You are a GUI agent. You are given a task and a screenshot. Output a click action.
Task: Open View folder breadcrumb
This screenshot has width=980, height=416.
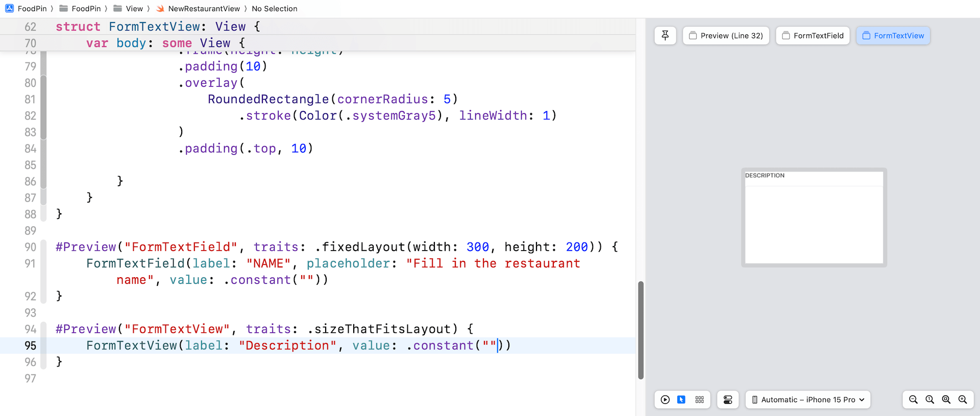tap(134, 9)
